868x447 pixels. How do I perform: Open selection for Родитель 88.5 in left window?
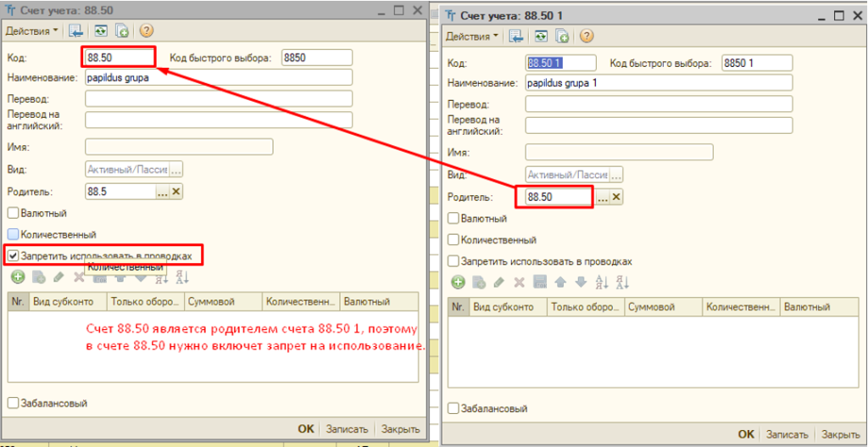tap(162, 192)
